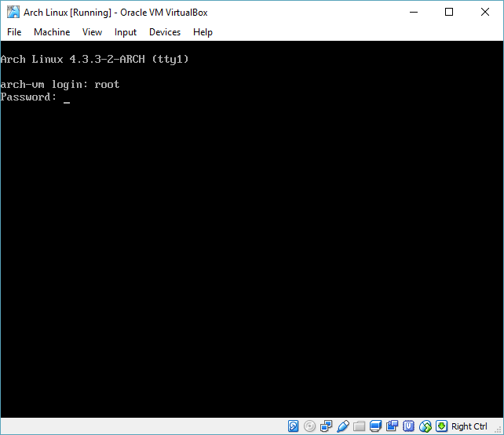The height and width of the screenshot is (435, 504).
Task: Open the Devices menu
Action: point(165,32)
